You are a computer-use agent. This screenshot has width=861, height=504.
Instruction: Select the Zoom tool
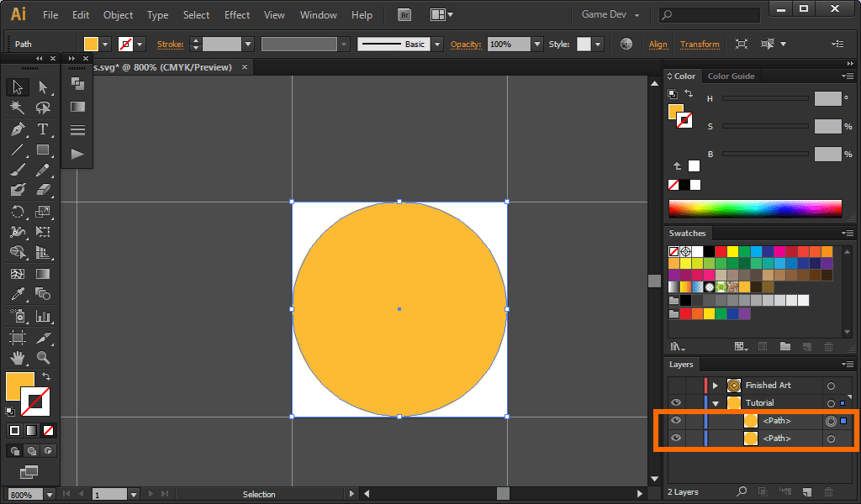[43, 358]
